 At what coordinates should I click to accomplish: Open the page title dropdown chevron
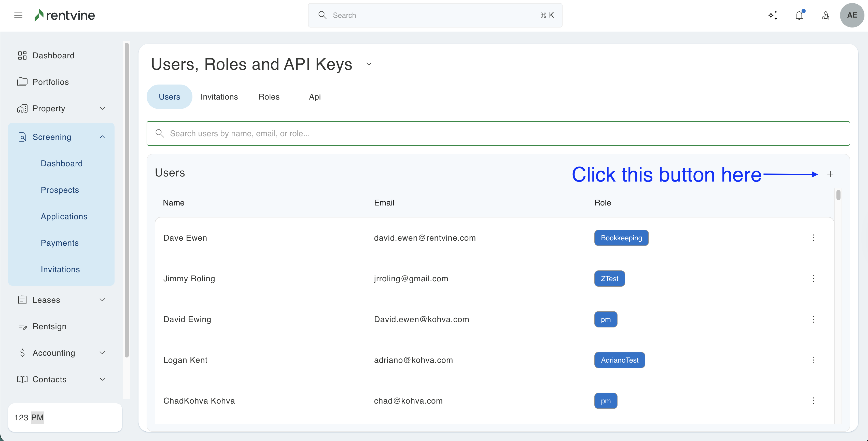[x=369, y=64]
